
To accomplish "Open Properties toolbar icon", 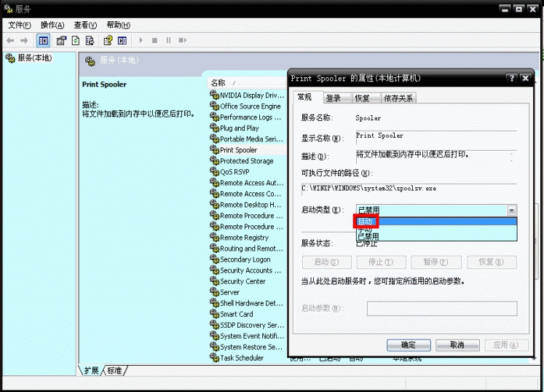I will (x=61, y=41).
